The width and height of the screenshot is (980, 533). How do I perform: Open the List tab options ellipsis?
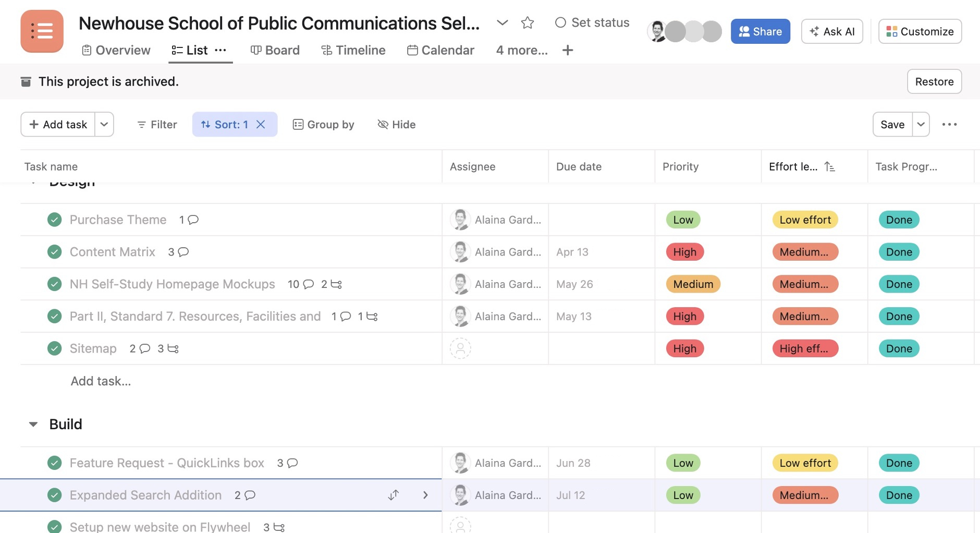(x=220, y=50)
